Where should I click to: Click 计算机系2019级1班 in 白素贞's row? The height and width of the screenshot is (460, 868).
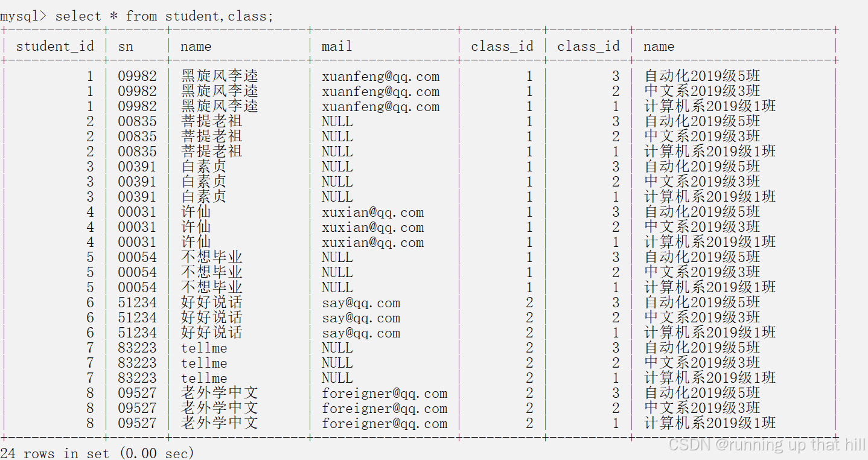[710, 197]
